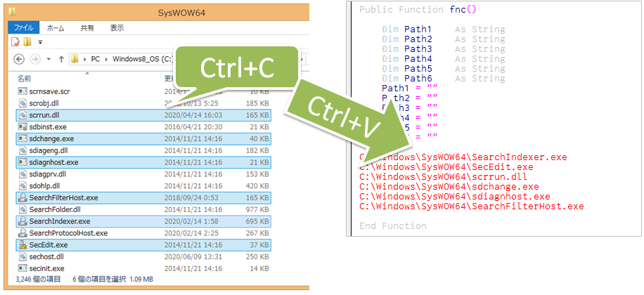Open the ファイル menu tab
Screen dimensions: 644x295
(x=25, y=28)
